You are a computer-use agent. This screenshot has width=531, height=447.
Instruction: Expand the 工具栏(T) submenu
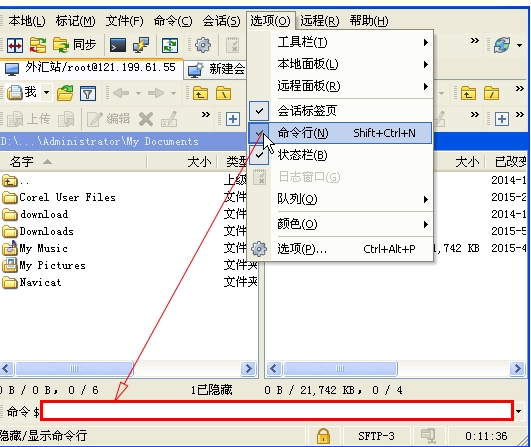coord(340,42)
